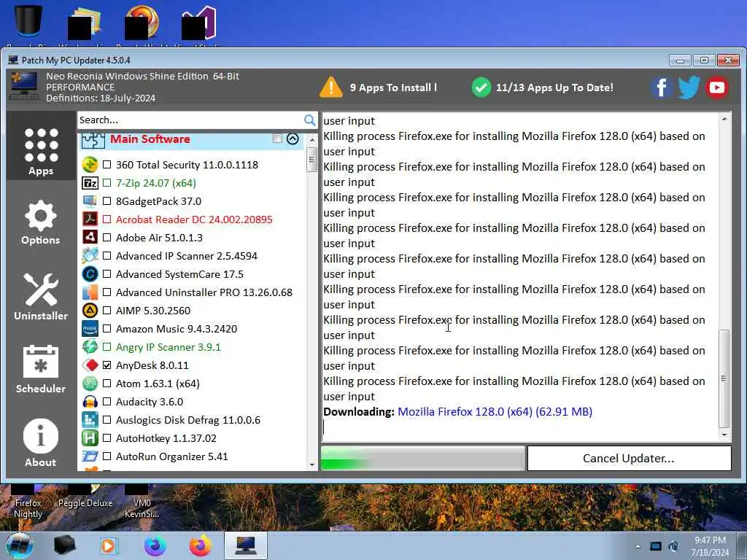Click Patch My PC taskbar button
This screenshot has width=747, height=560.
pos(246,545)
